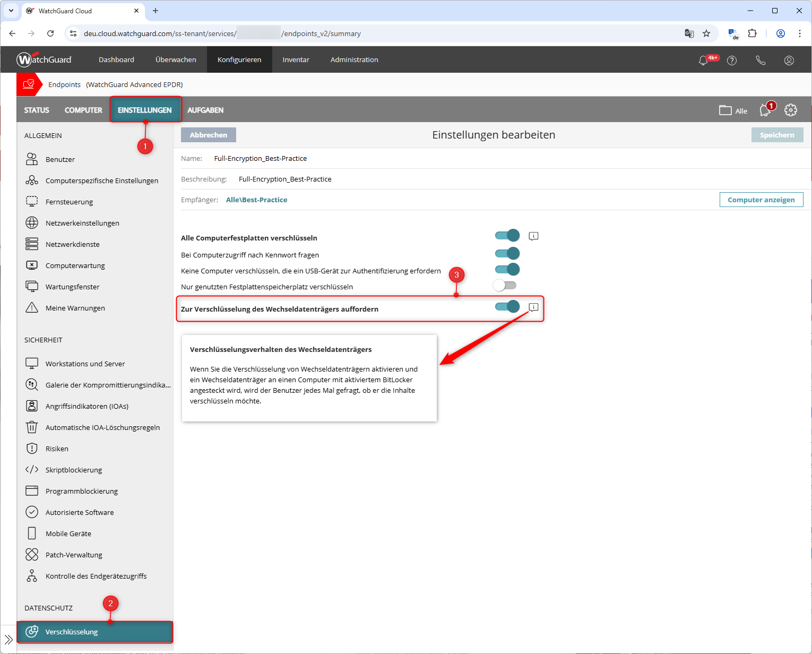
Task: Open the Chrome tab search dropdown
Action: coord(11,11)
